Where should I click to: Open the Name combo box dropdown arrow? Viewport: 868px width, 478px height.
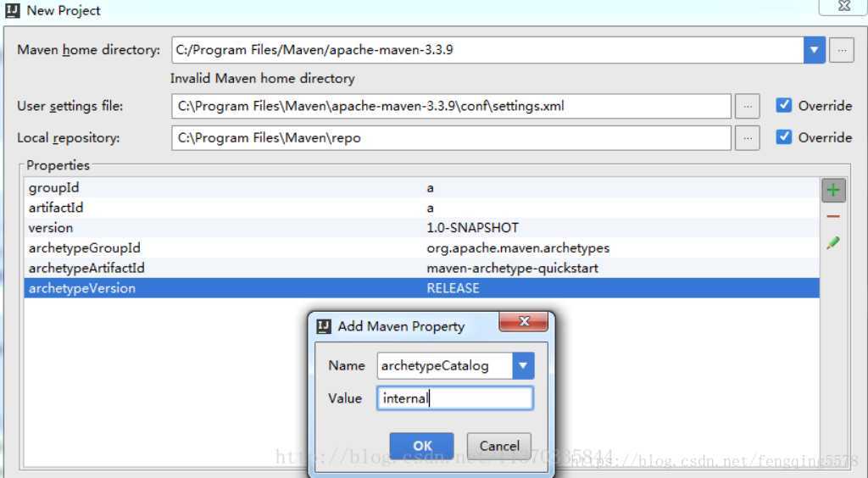[x=523, y=365]
